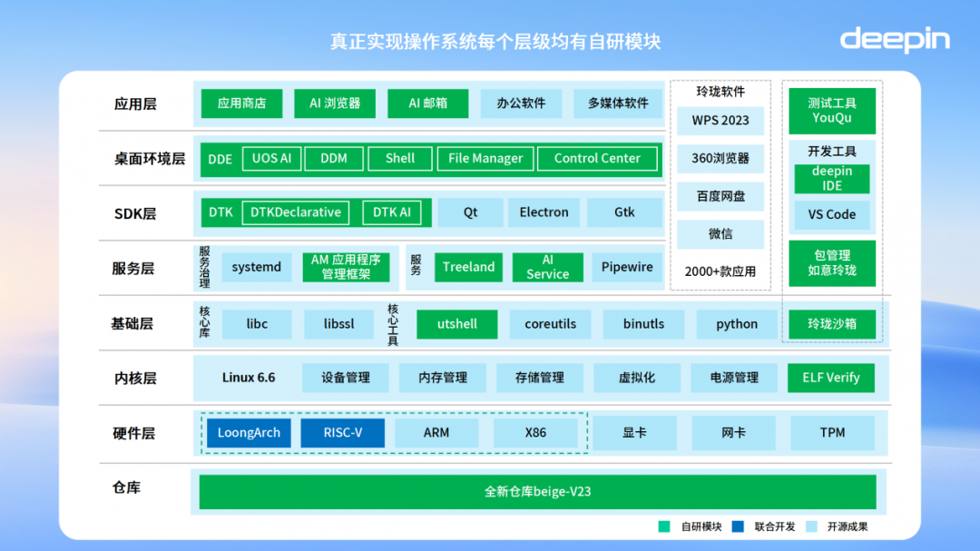
Task: Select the 玲珑沙箱 box
Action: (x=832, y=324)
